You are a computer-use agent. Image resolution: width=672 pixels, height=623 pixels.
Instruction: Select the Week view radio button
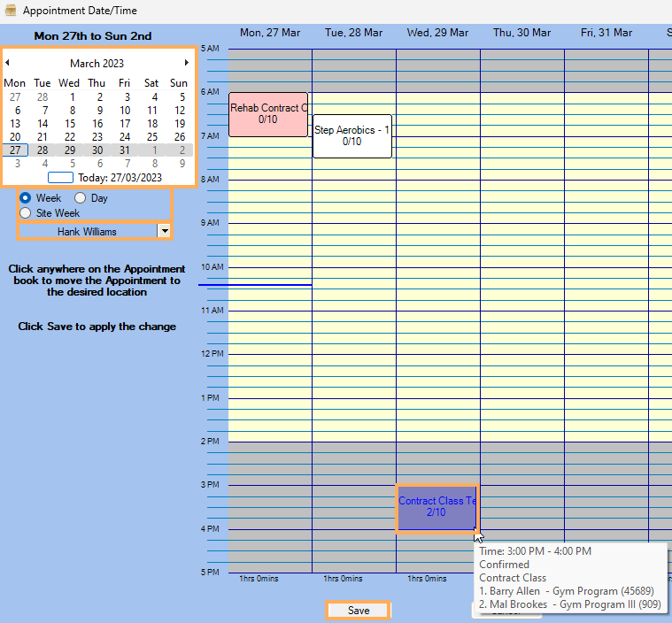click(x=26, y=198)
